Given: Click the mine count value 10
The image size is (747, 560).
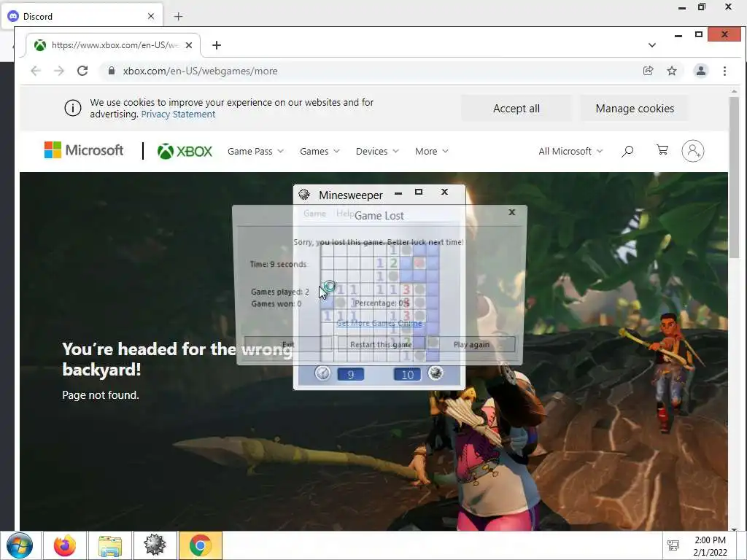Looking at the screenshot, I should click(x=407, y=375).
